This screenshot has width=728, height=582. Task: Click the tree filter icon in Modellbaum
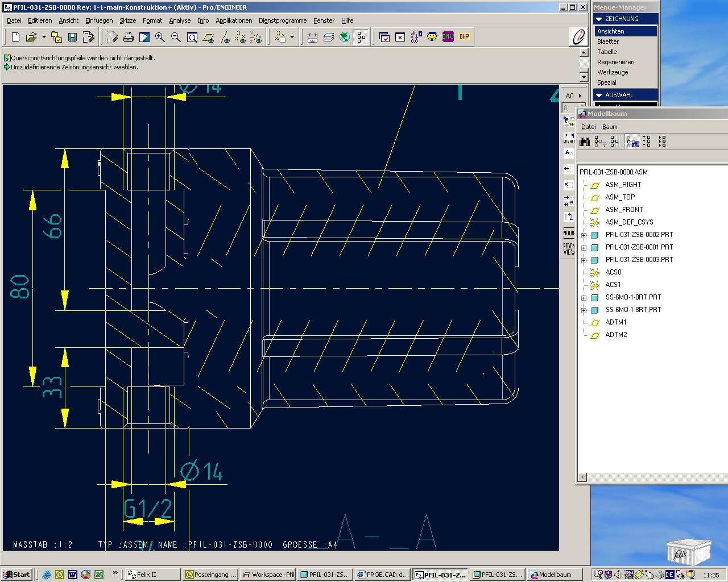[x=600, y=142]
